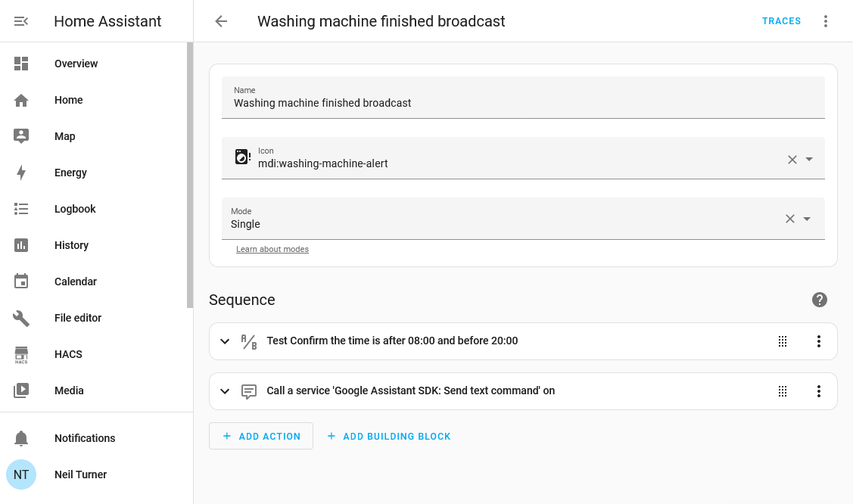Click the ADD ACTION button

pos(260,436)
